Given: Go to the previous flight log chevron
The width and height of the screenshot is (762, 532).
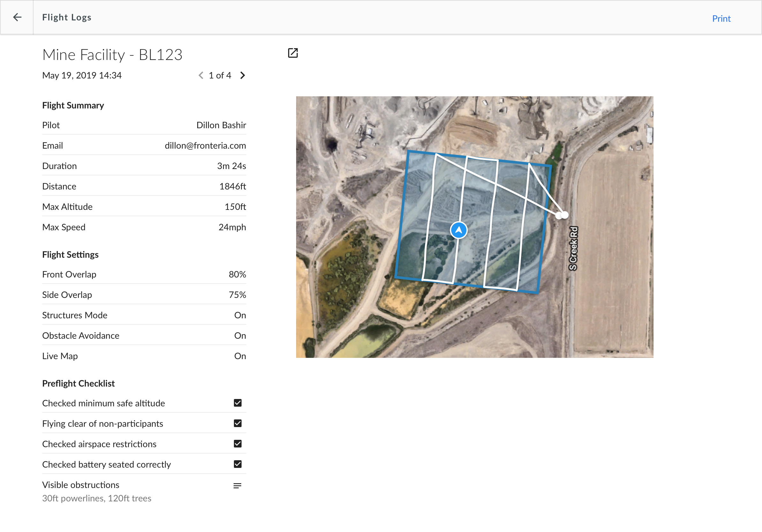Looking at the screenshot, I should [x=201, y=76].
